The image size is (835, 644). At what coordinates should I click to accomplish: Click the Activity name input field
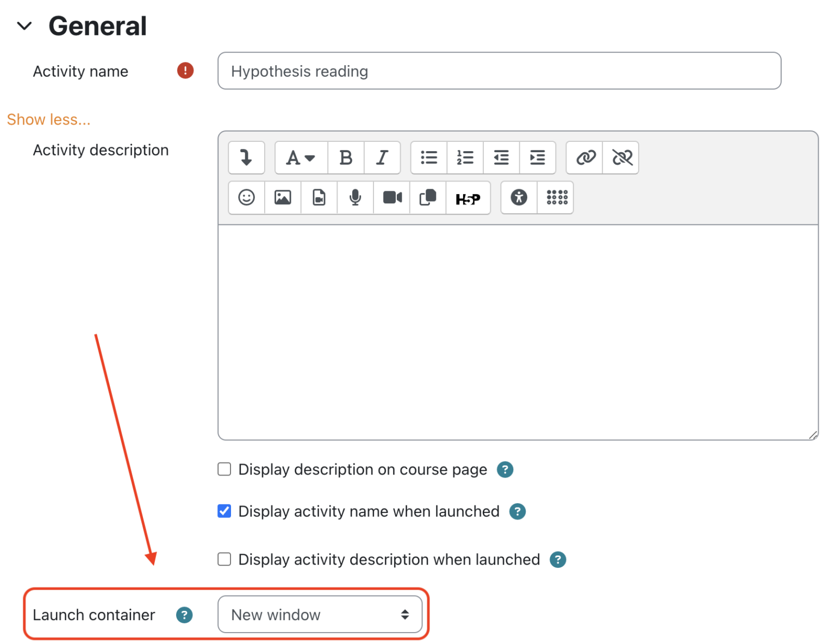pos(498,71)
